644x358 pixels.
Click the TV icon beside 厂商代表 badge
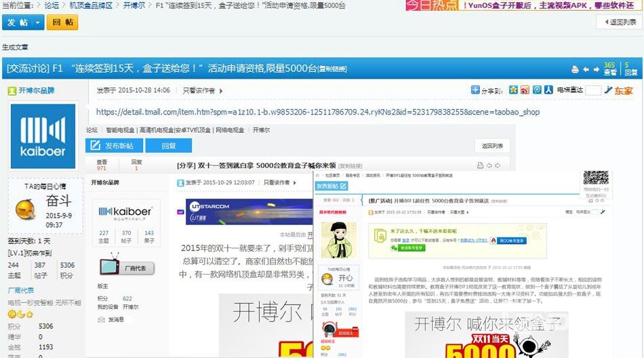[x=109, y=264]
